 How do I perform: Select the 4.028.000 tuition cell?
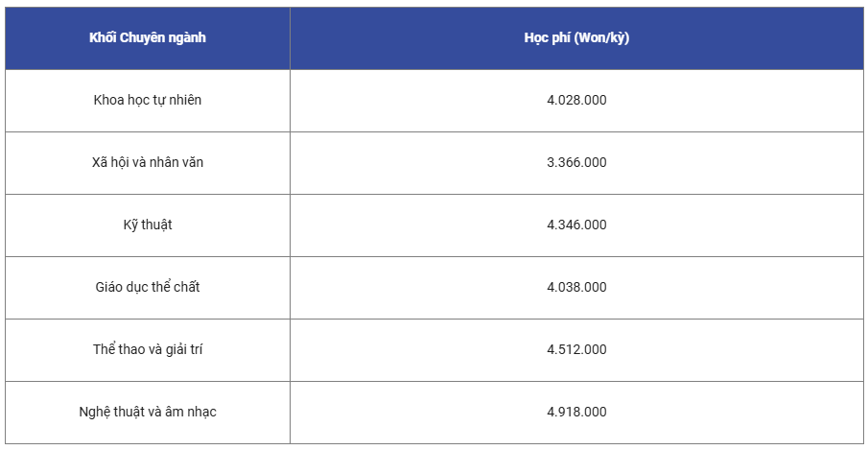pos(576,101)
